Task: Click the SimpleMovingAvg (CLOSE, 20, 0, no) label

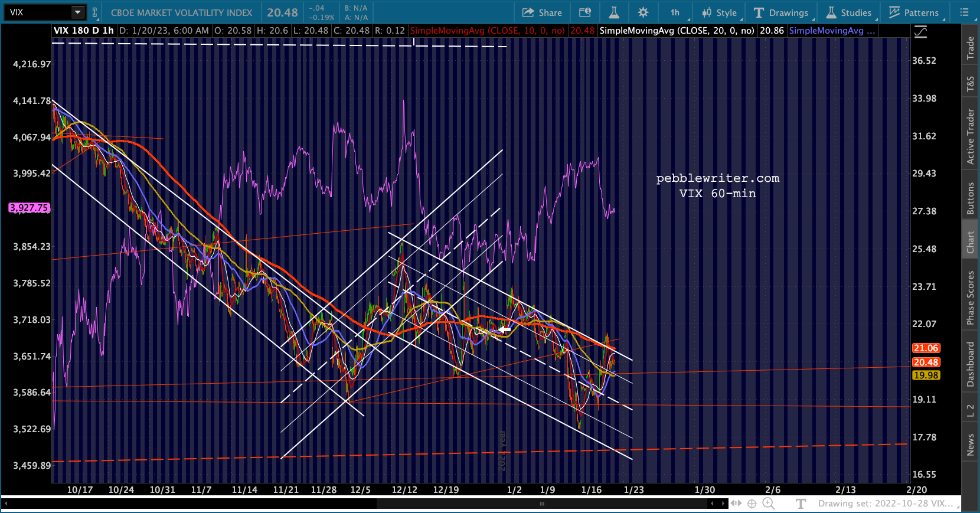Action: pyautogui.click(x=677, y=31)
